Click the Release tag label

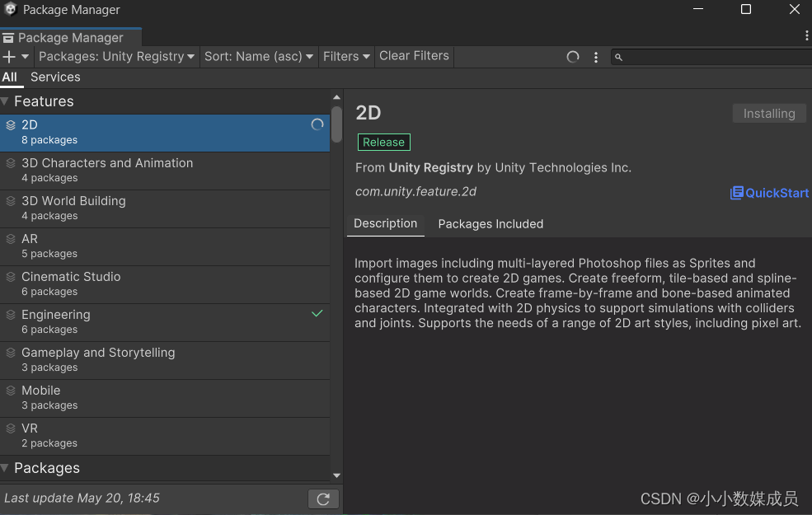[x=383, y=143]
